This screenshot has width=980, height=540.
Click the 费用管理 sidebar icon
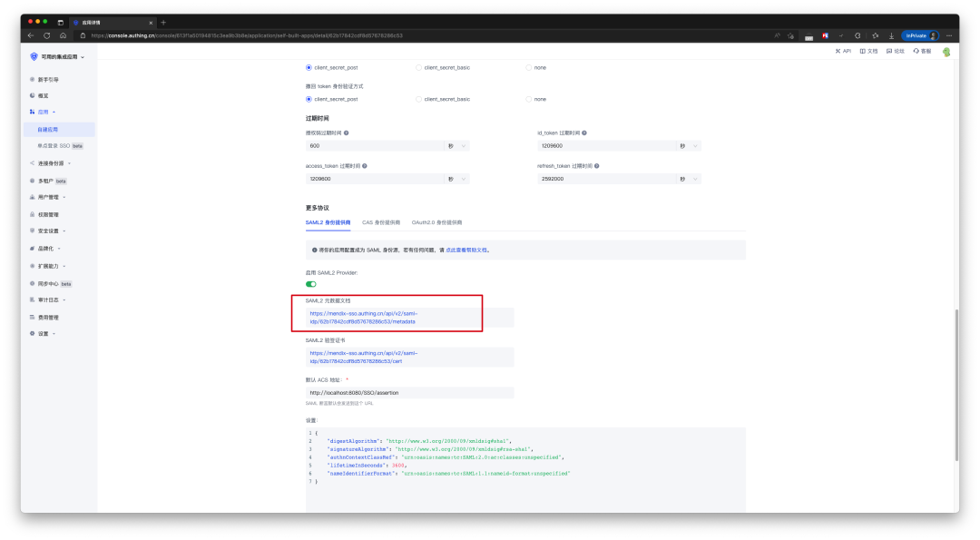click(32, 317)
